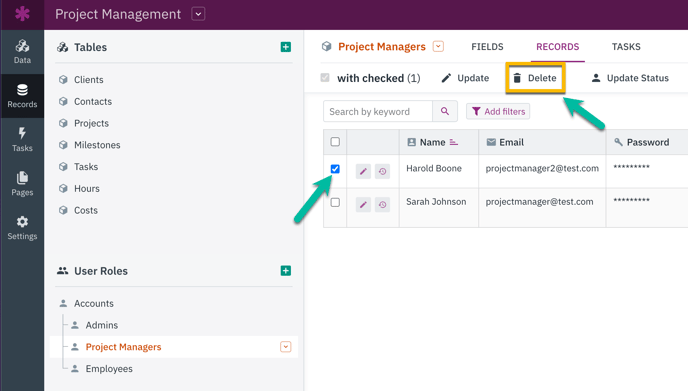
Task: Click Update for checked records
Action: tap(465, 78)
